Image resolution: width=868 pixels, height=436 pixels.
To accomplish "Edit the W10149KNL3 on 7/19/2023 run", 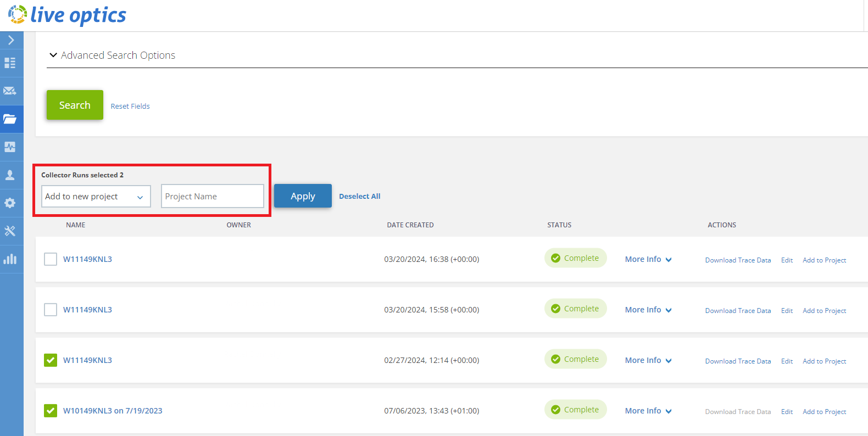I will point(787,412).
